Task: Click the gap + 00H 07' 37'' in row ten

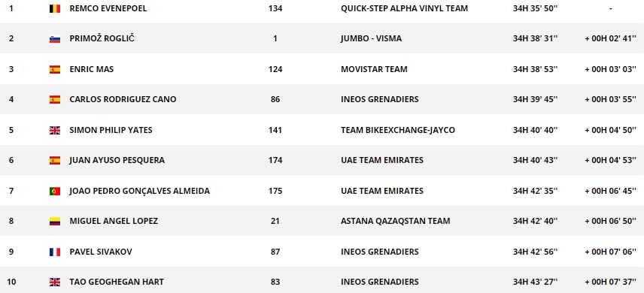Action: (610, 282)
